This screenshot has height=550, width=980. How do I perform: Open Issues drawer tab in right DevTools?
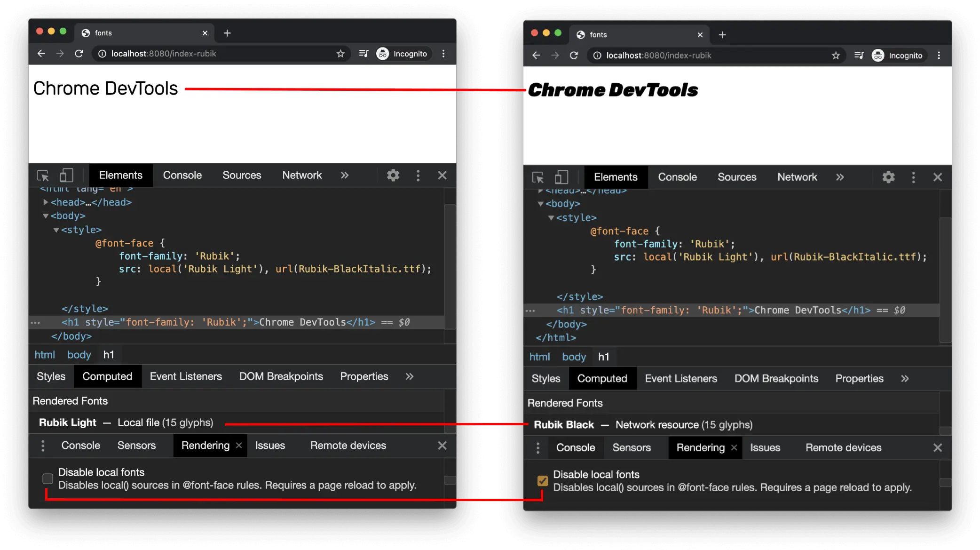[x=765, y=448]
